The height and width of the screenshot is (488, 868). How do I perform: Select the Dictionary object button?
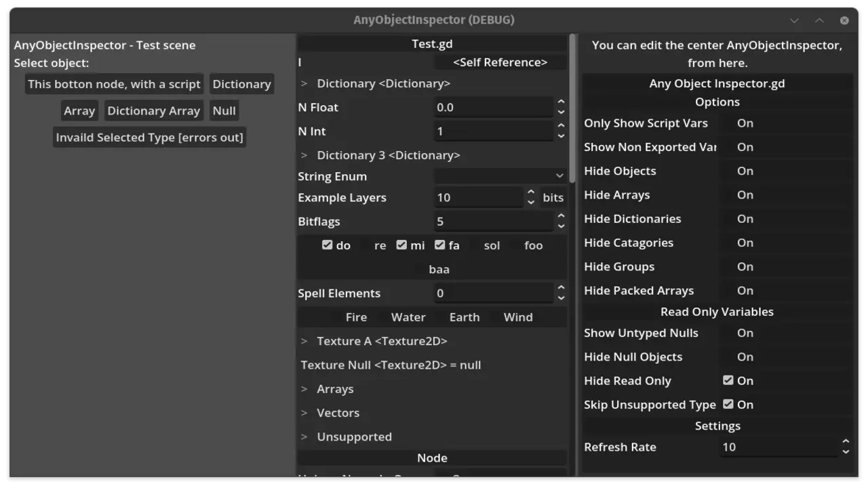pos(241,84)
